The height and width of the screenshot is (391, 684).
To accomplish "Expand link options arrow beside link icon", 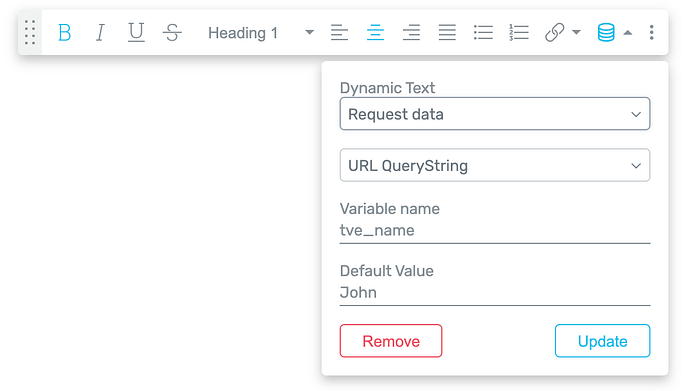I will click(576, 32).
